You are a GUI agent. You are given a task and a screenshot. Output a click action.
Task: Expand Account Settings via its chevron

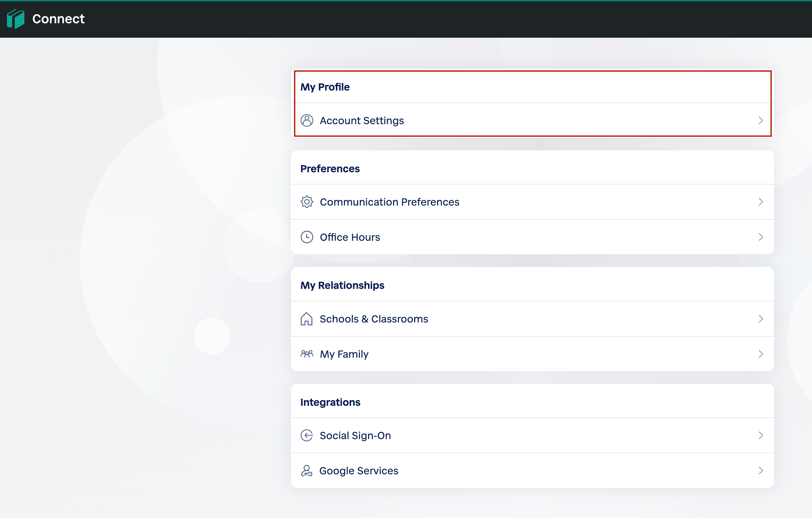coord(760,120)
